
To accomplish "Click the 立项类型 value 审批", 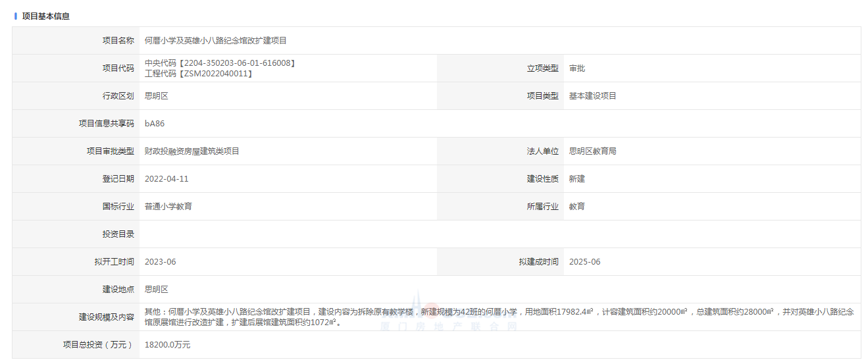I will (576, 68).
